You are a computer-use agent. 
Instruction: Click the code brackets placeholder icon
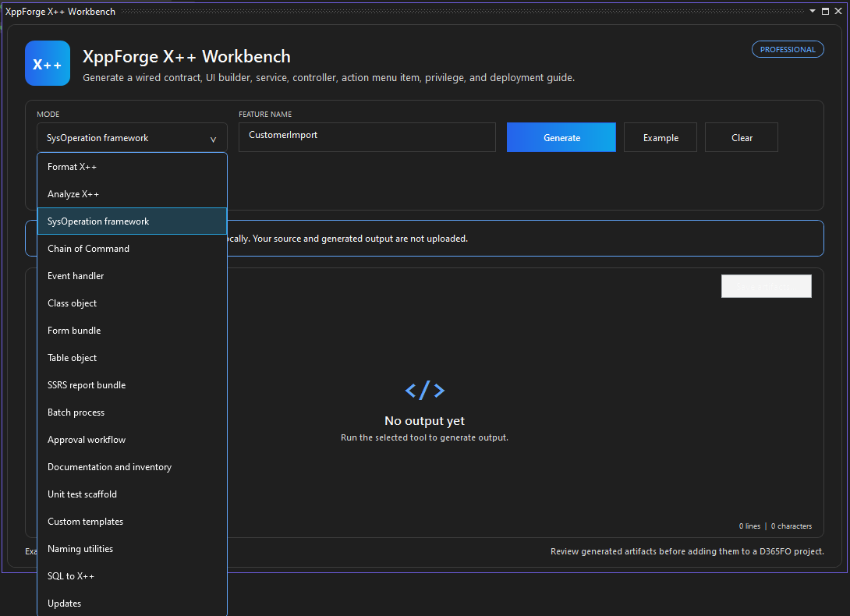tap(424, 391)
